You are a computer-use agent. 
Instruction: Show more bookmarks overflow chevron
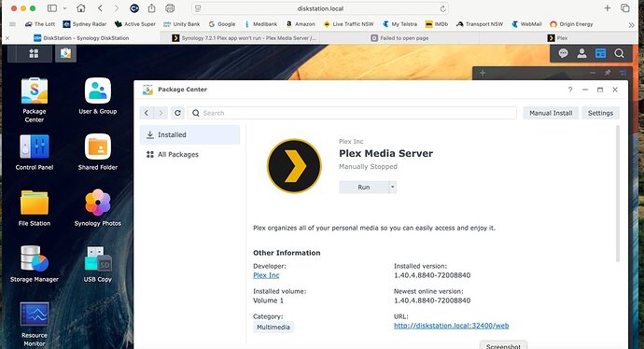631,24
